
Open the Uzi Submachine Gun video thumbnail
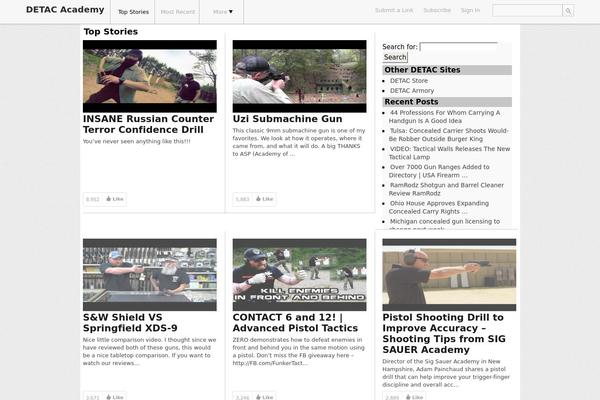click(x=299, y=76)
